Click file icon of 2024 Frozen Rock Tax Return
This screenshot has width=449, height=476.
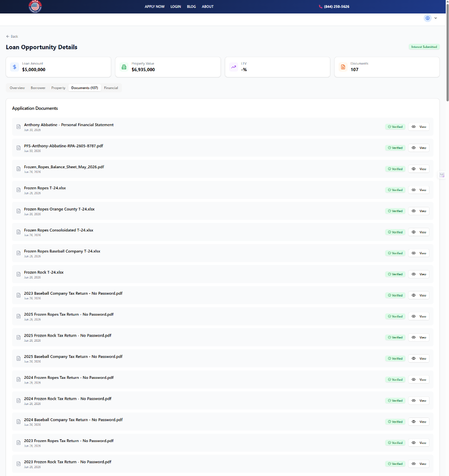(x=19, y=401)
